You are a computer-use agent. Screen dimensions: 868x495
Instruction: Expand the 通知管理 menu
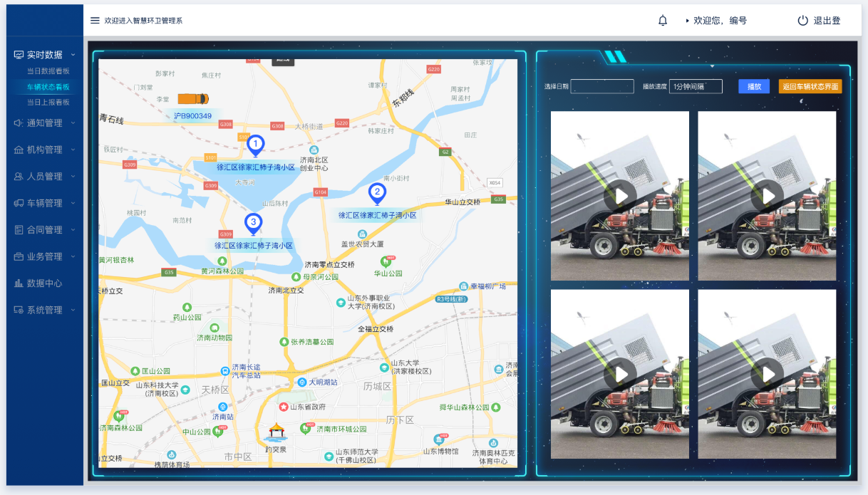pyautogui.click(x=44, y=123)
